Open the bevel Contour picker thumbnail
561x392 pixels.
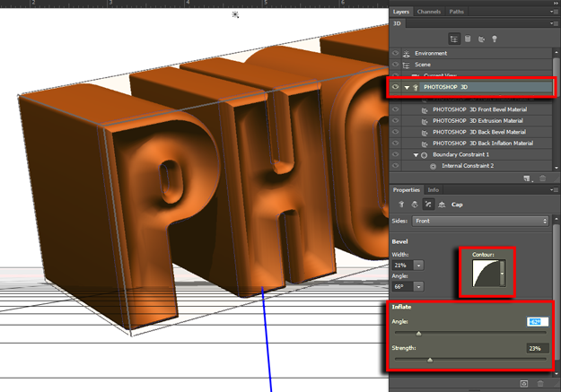[x=486, y=273]
